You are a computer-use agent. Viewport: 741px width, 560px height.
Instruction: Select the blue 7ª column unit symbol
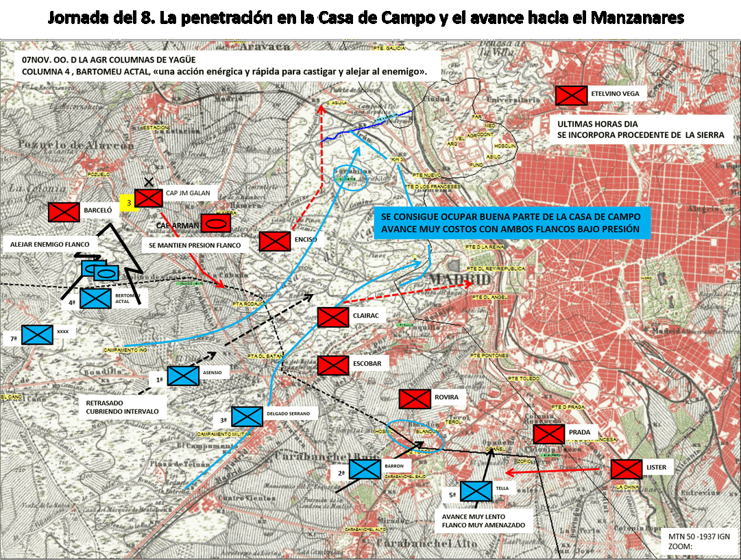(37, 335)
